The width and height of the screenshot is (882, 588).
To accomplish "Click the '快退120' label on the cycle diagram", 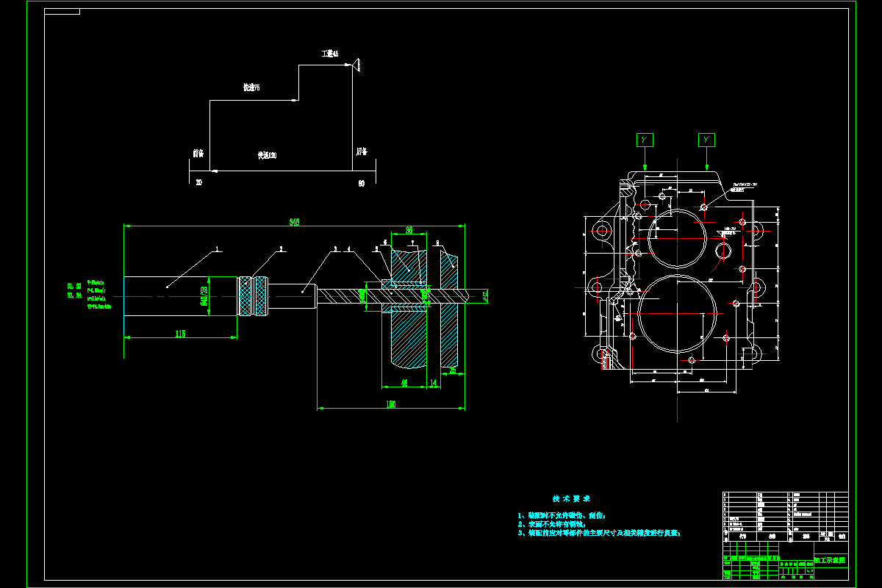I will pyautogui.click(x=267, y=156).
